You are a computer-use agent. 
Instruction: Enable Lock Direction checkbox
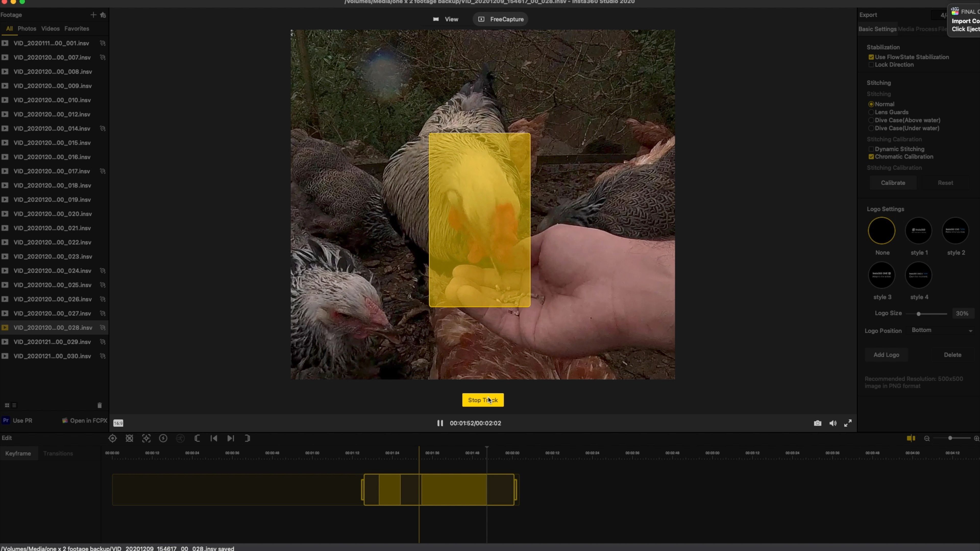pos(871,65)
